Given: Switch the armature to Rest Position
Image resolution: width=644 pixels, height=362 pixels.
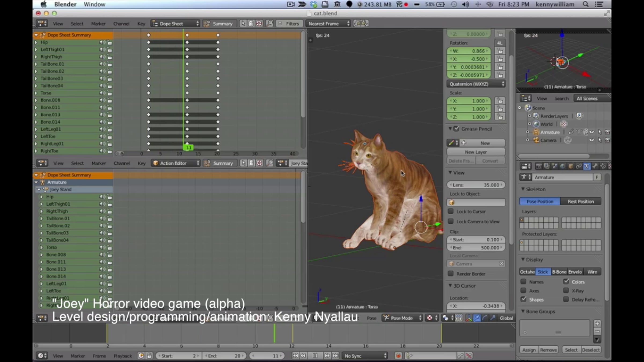Looking at the screenshot, I should click(x=581, y=201).
